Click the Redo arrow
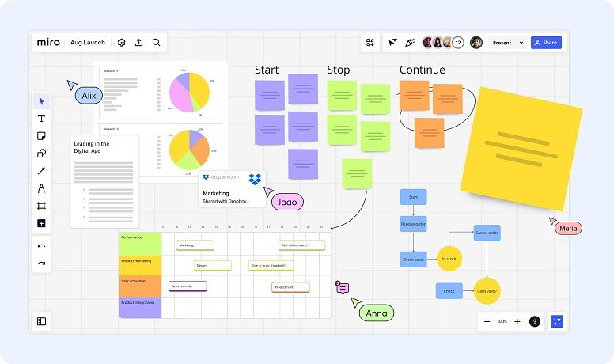The image size is (614, 364). pos(41,264)
